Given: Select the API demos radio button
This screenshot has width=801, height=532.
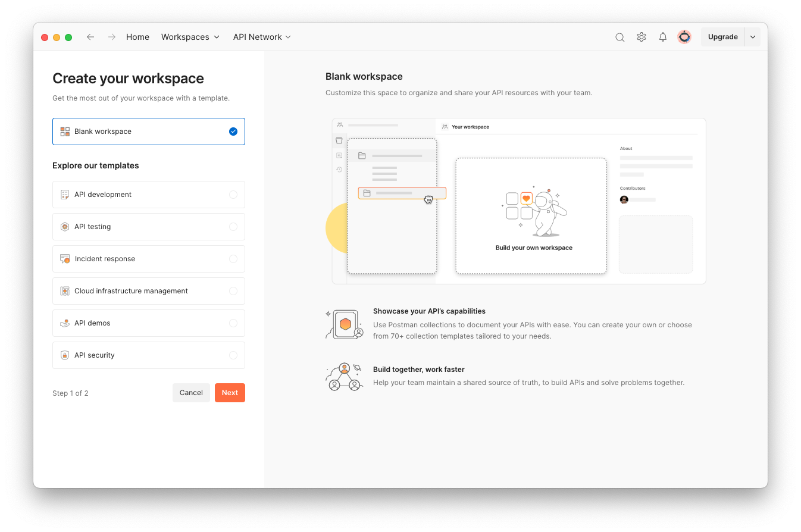Looking at the screenshot, I should point(233,323).
